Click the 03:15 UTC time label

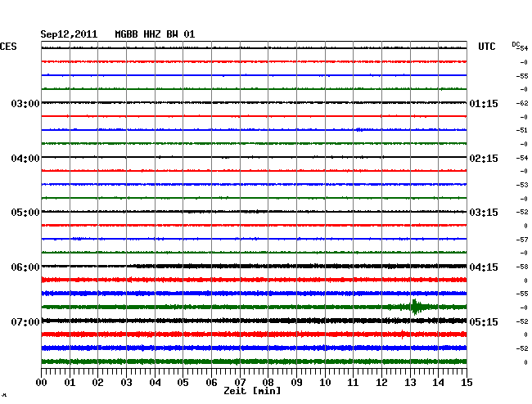coord(484,213)
